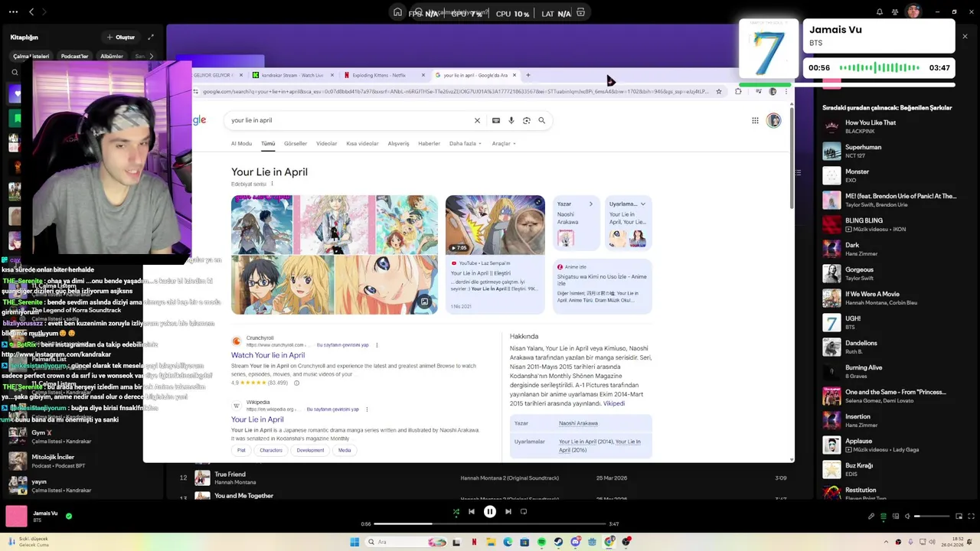Open Netflix from the taskbar

[x=474, y=542]
